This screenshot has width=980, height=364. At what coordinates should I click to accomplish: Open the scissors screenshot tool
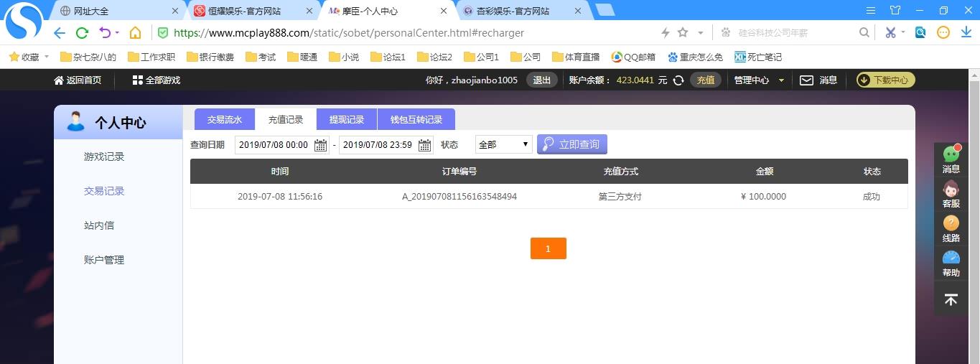[890, 32]
